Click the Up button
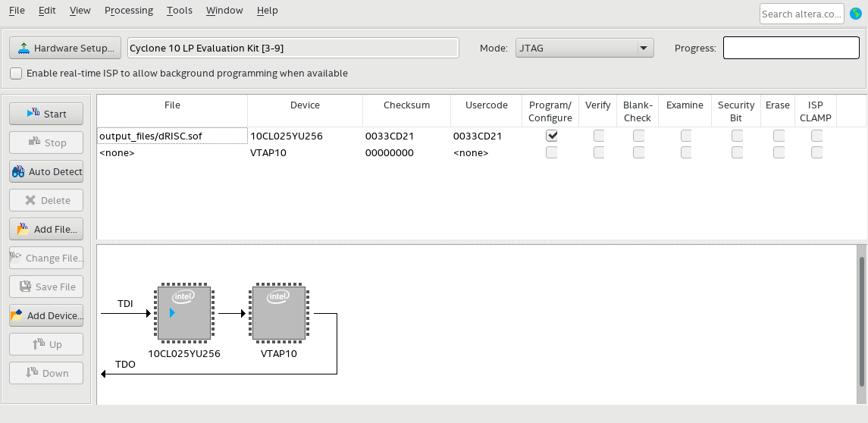The width and height of the screenshot is (868, 423). [x=46, y=344]
